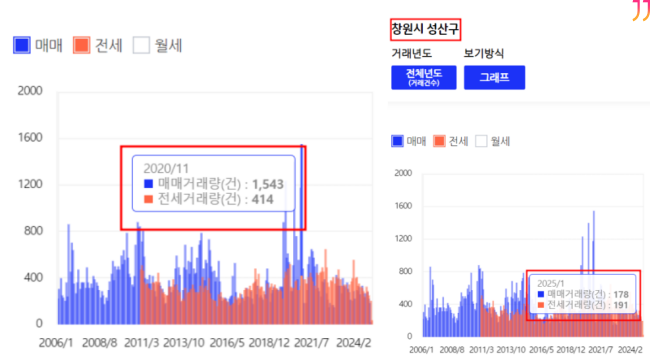Screen dimensions: 650x361
Task: Toggle 전세 legend in the large chart
Action: [98, 45]
